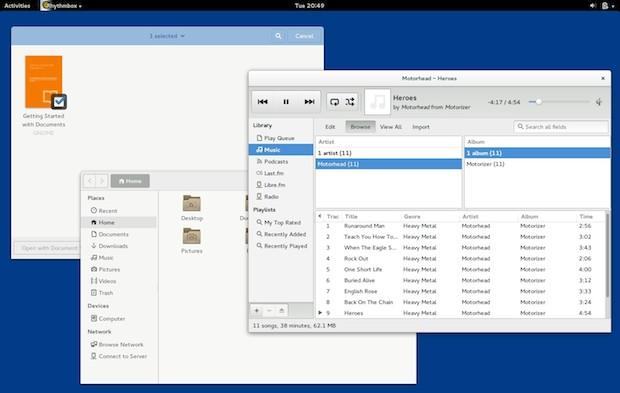Click the add playlist plus button
This screenshot has height=393, width=620.
257,311
